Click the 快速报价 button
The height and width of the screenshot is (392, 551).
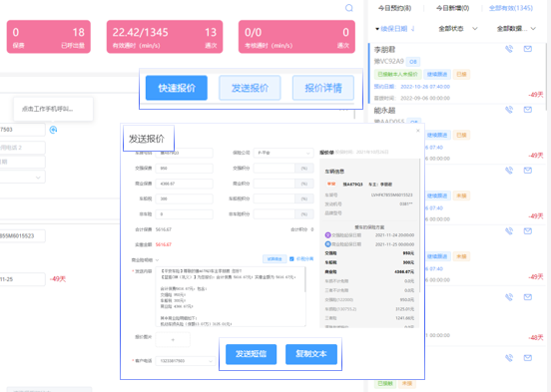click(x=177, y=88)
